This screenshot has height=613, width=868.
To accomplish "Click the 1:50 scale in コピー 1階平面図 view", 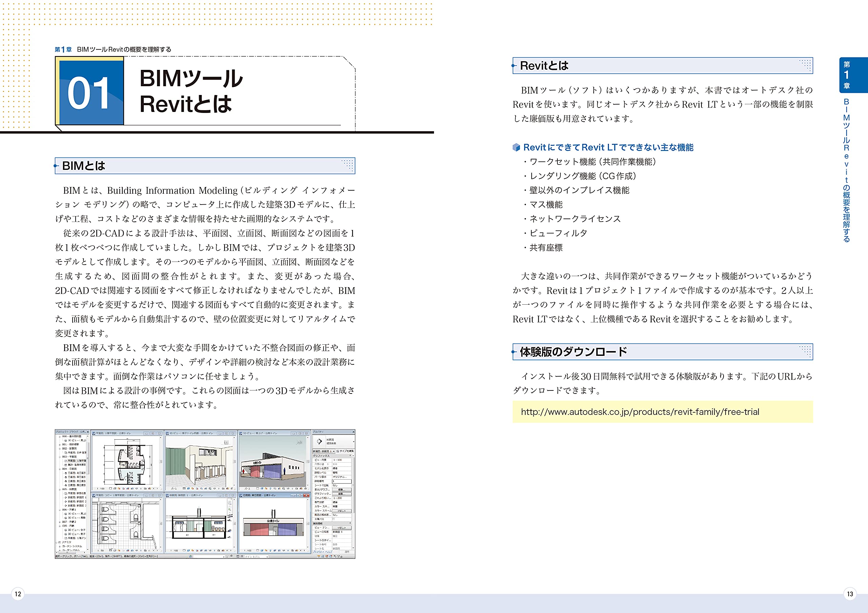I will point(101,551).
